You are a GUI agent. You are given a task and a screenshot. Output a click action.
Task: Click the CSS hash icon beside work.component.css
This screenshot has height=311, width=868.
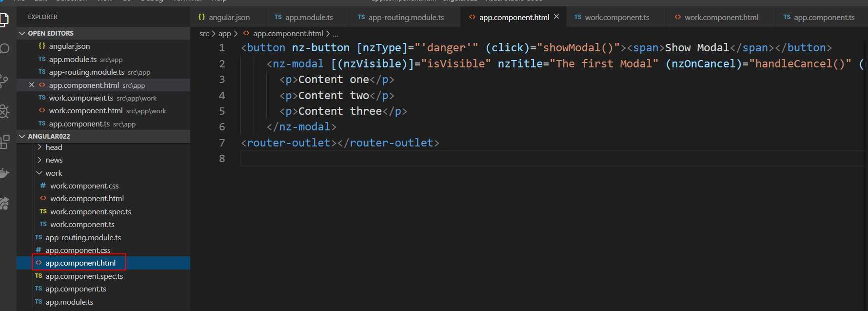coord(43,186)
